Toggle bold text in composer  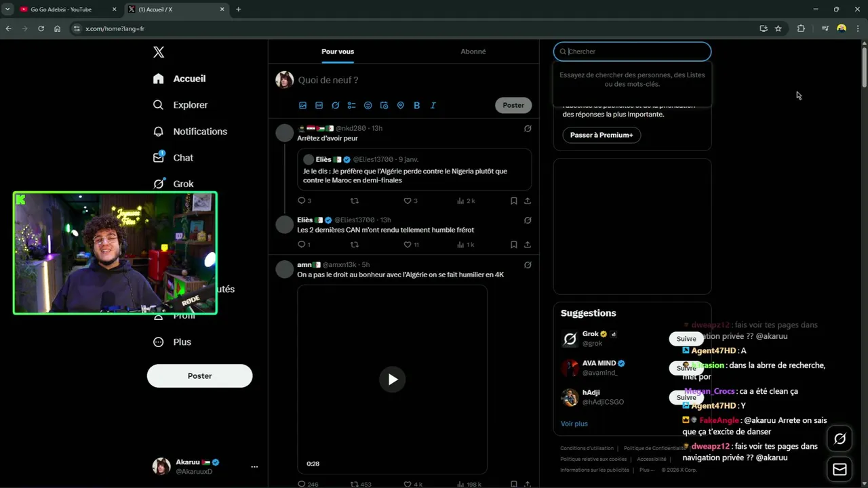(x=417, y=105)
